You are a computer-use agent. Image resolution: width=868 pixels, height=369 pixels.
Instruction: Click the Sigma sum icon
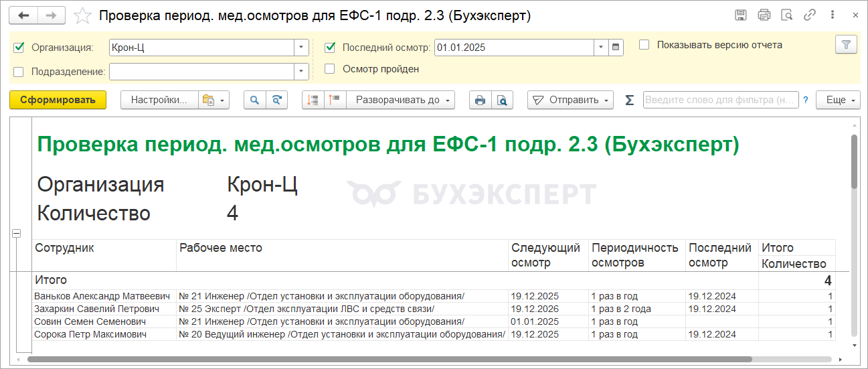tap(629, 100)
